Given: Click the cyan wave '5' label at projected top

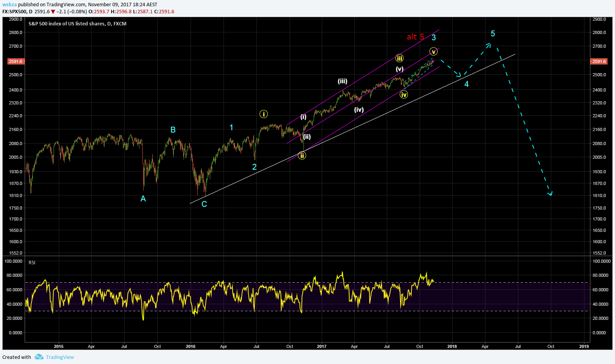Looking at the screenshot, I should coord(493,34).
